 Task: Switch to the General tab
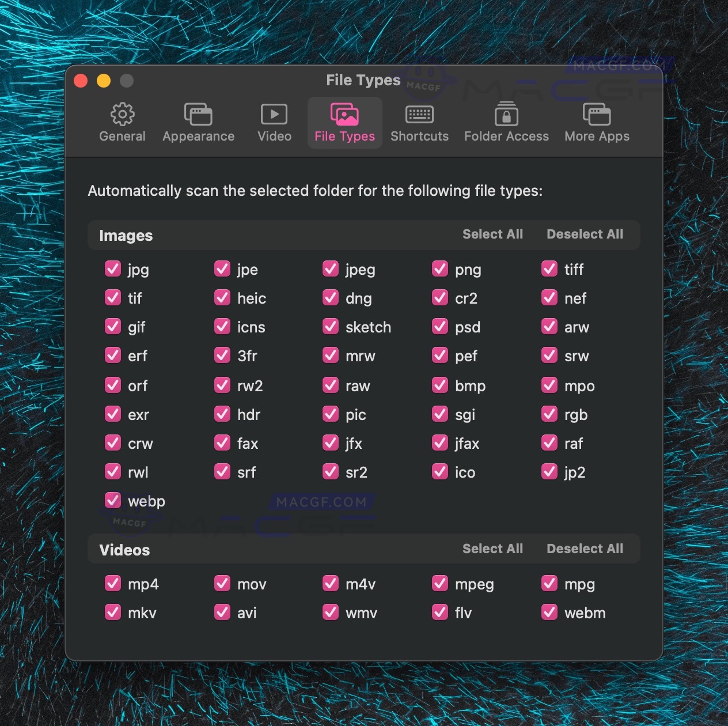[122, 122]
